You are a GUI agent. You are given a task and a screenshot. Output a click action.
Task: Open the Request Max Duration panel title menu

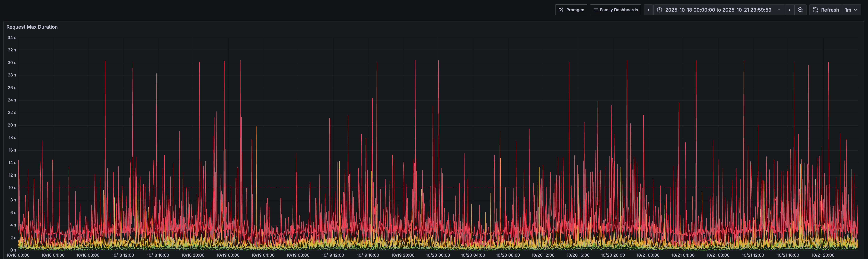coord(32,27)
